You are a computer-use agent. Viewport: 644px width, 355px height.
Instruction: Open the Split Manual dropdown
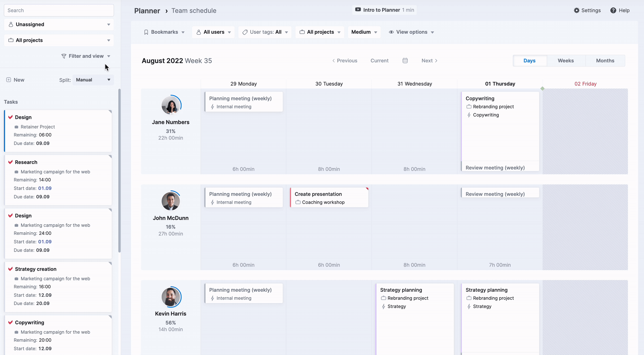[93, 80]
